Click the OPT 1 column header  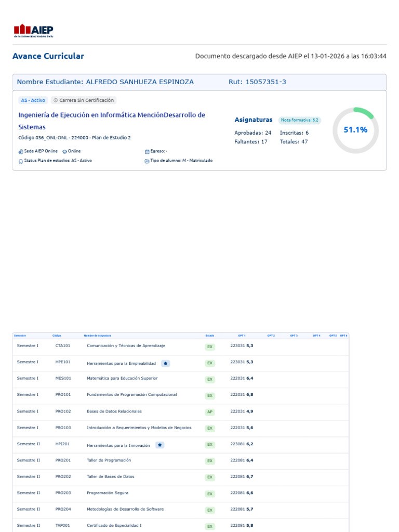pyautogui.click(x=242, y=336)
